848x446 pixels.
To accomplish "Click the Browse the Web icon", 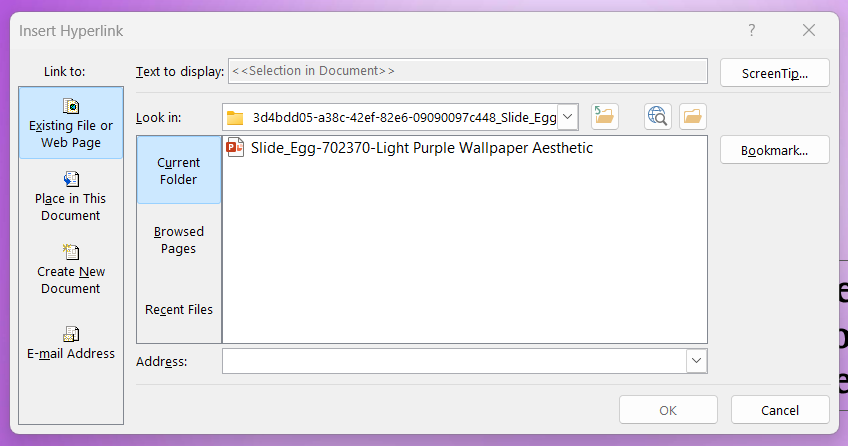I will point(658,117).
